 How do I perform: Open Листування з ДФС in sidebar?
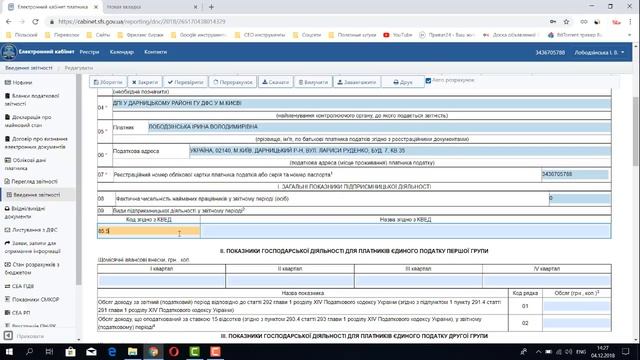[31, 230]
